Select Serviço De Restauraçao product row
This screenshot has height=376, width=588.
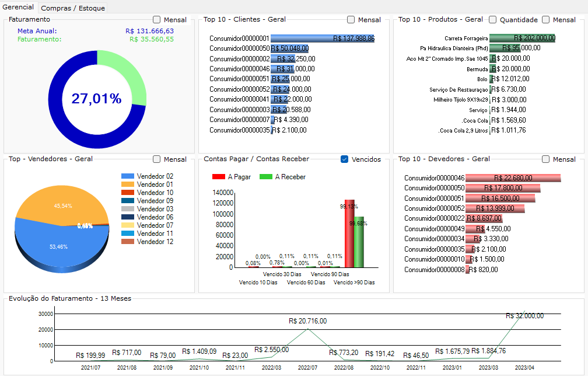[478, 90]
